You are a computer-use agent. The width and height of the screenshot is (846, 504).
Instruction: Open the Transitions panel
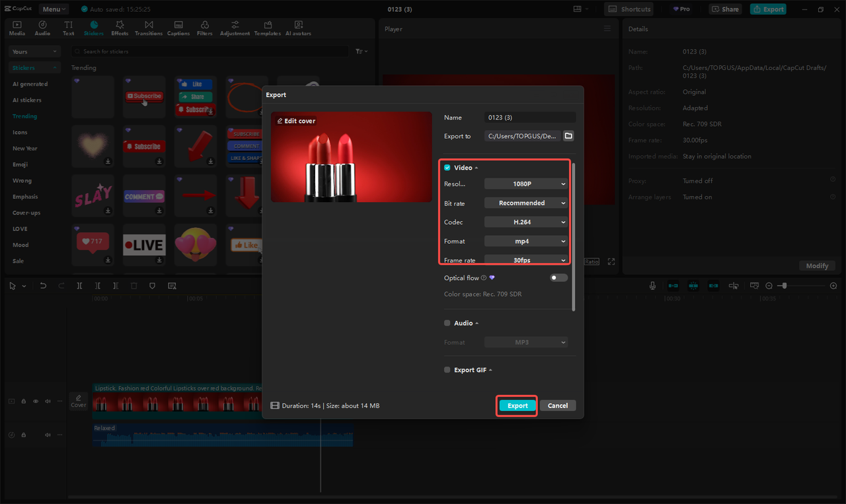coord(149,27)
